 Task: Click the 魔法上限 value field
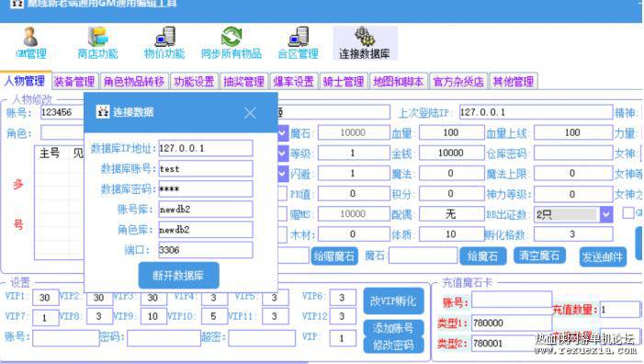[572, 174]
